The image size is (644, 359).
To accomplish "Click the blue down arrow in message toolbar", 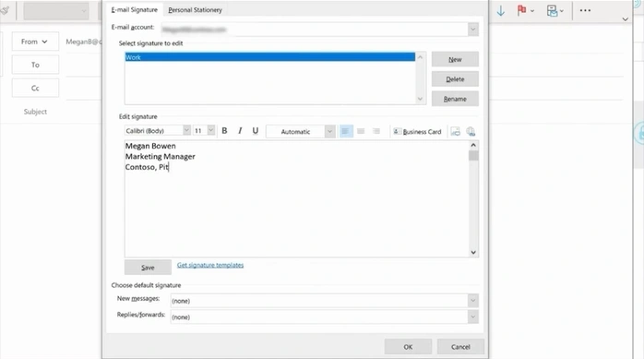I will [x=501, y=11].
